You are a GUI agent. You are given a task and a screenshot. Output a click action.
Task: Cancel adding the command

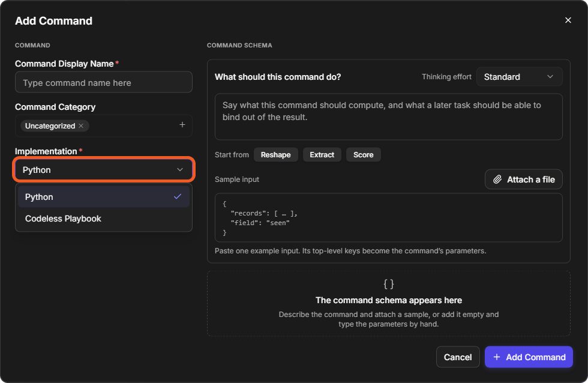click(x=458, y=357)
